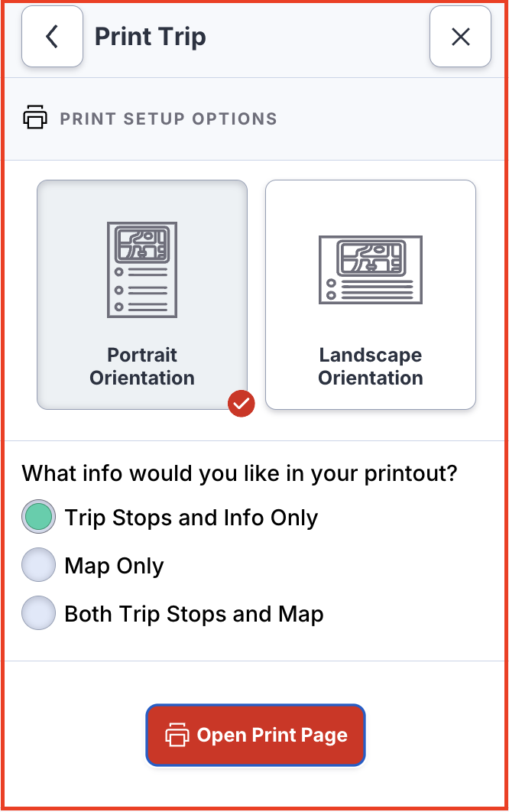
Task: Click the Trip Stops and Info Only label
Action: 191,518
